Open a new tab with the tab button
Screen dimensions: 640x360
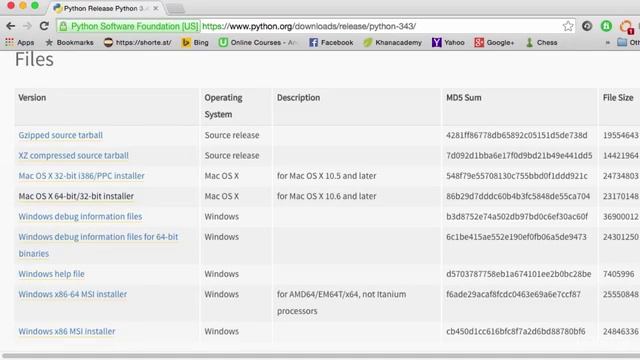[176, 9]
